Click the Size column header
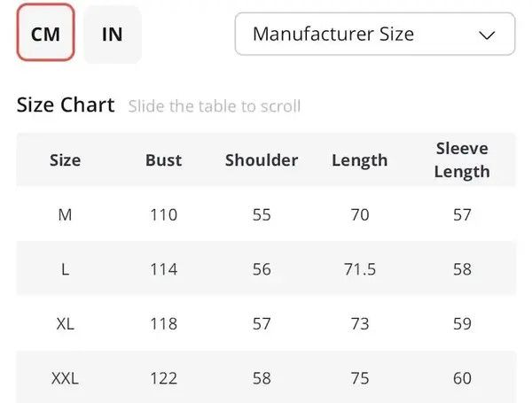This screenshot has width=532, height=403. tap(65, 160)
